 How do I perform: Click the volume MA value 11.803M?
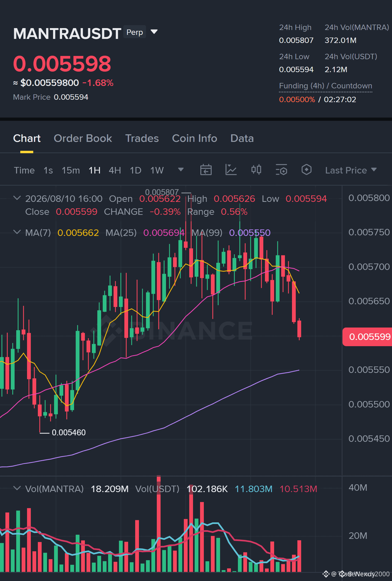(x=254, y=489)
